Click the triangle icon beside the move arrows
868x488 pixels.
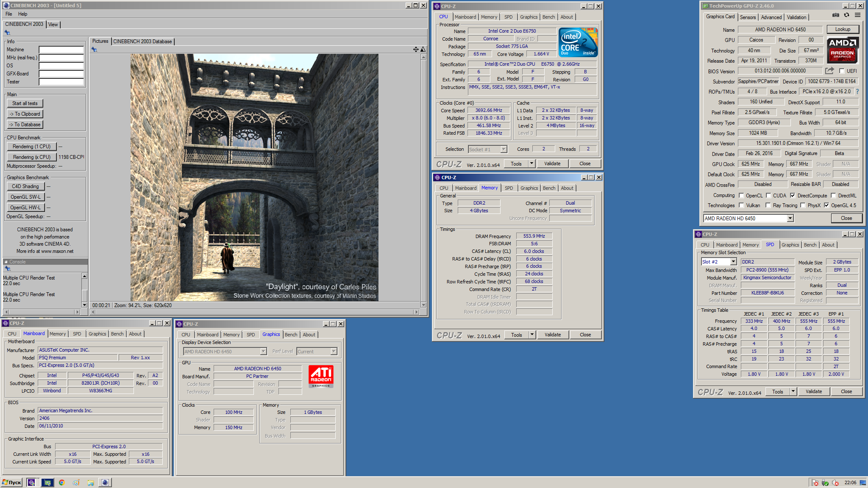[423, 50]
